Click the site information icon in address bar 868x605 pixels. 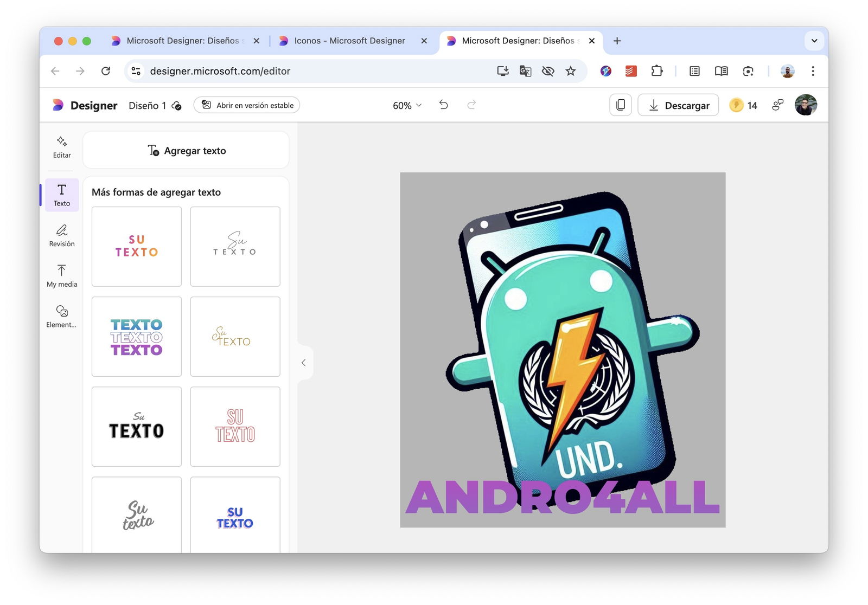pos(136,71)
